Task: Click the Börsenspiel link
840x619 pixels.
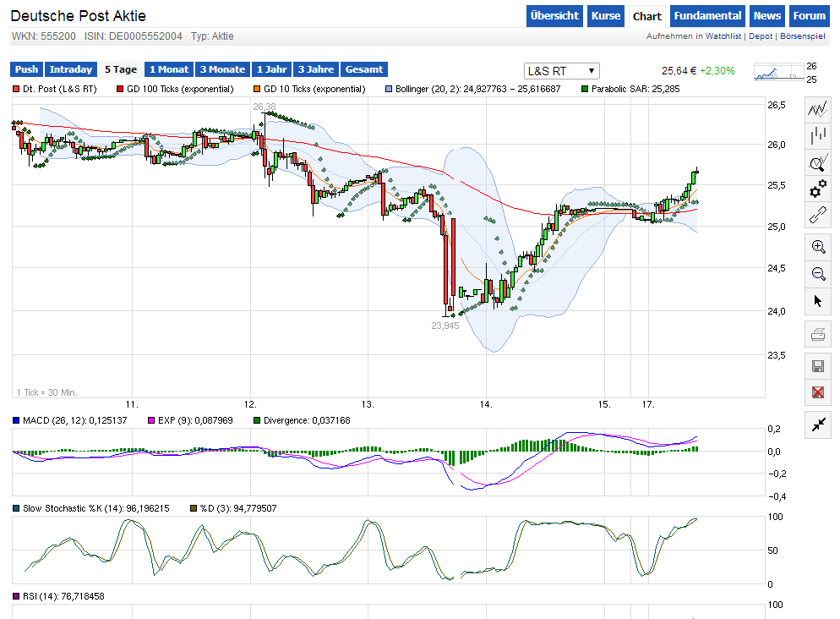Action: (802, 36)
